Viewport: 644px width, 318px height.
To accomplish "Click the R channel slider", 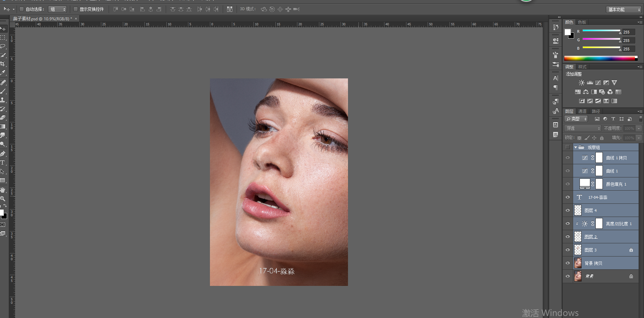I will (601, 31).
